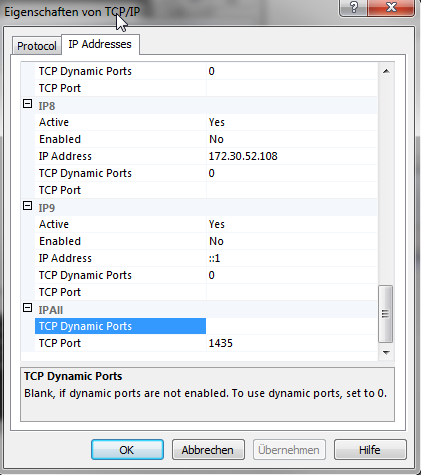Collapse the IP9 section
Image resolution: width=421 pixels, height=475 pixels.
tap(27, 206)
